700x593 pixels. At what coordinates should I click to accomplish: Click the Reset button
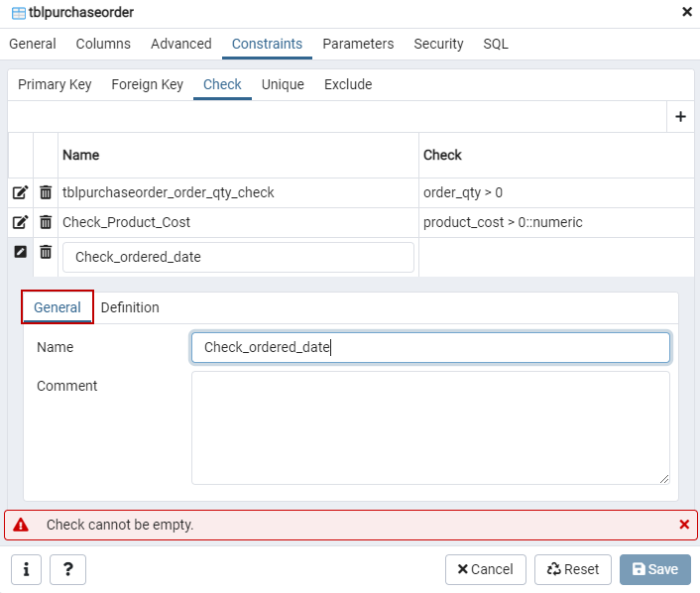(x=573, y=569)
